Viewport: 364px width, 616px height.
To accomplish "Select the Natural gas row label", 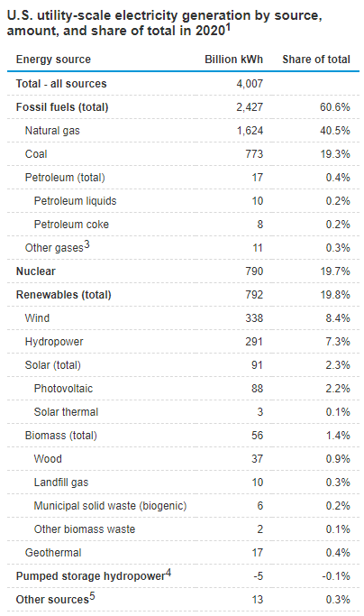I will [x=52, y=131].
